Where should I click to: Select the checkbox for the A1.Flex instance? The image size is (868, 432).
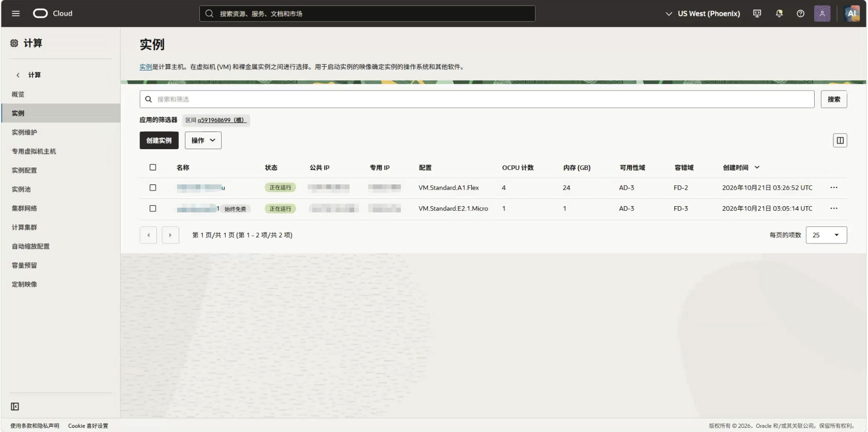pyautogui.click(x=153, y=188)
